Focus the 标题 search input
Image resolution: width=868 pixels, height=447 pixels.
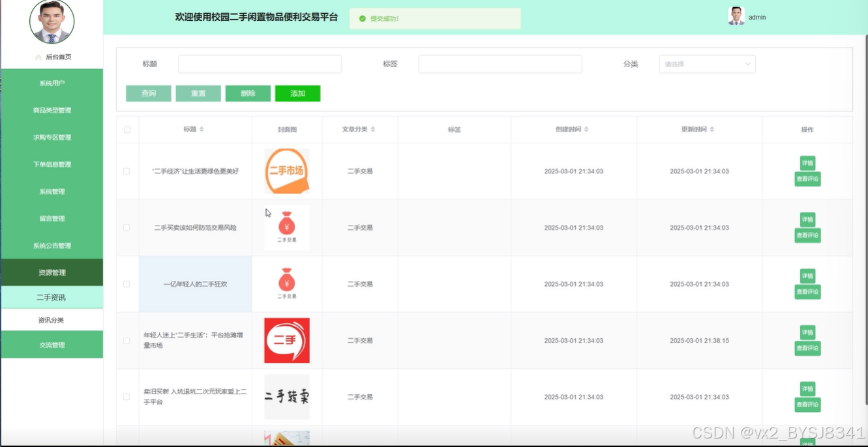(x=260, y=64)
